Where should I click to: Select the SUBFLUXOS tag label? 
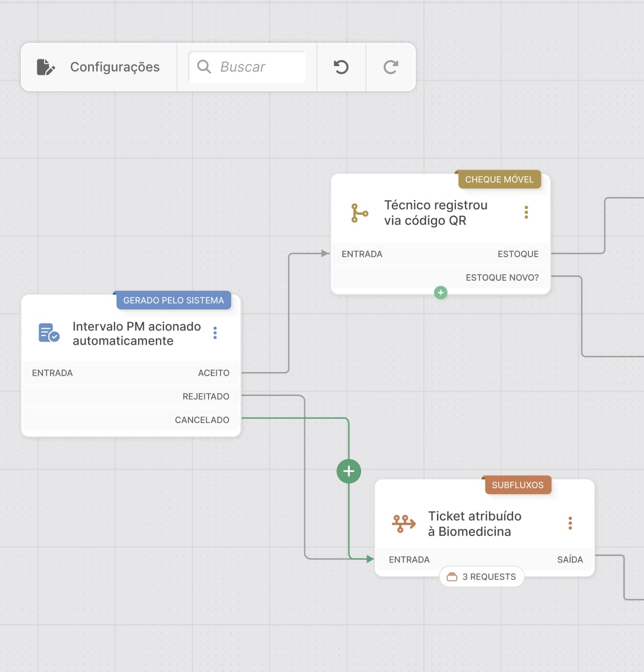point(517,485)
